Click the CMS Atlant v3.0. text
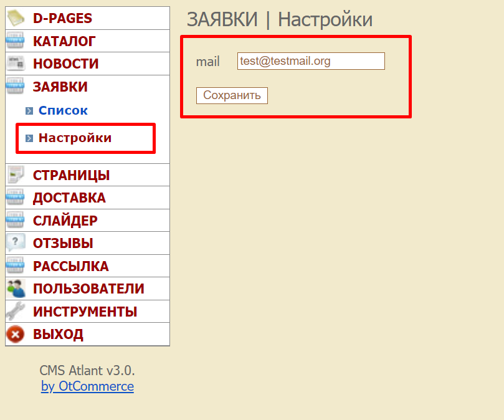Viewport: 504px width, 420px height. 87,371
